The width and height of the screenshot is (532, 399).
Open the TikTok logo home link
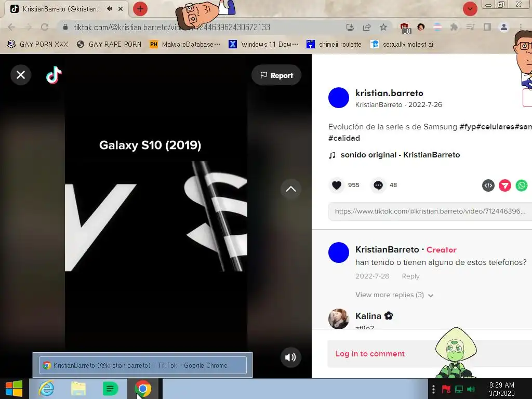[54, 75]
